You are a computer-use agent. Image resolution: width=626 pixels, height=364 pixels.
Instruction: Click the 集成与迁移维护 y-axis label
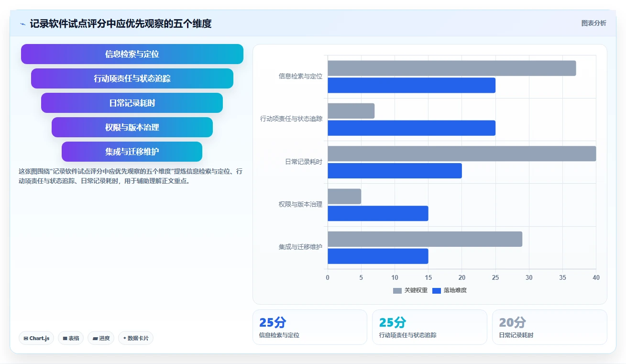click(x=300, y=247)
